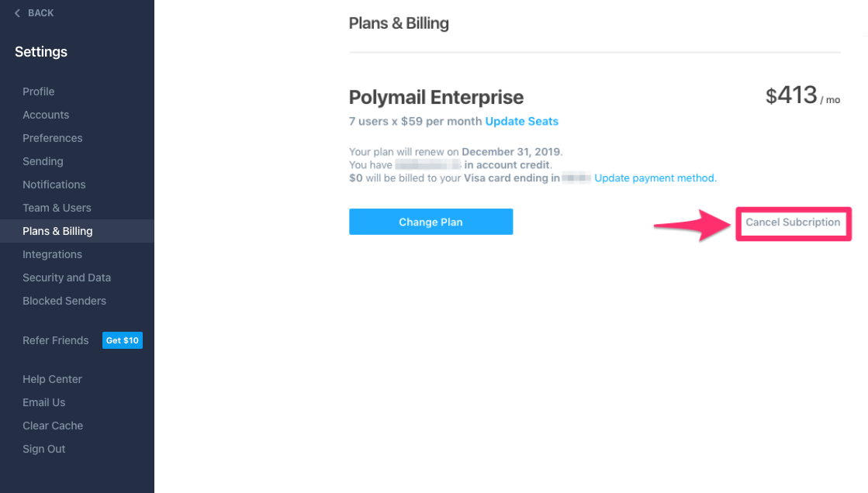This screenshot has width=868, height=493.
Task: Open Preferences in the sidebar
Action: tap(52, 138)
